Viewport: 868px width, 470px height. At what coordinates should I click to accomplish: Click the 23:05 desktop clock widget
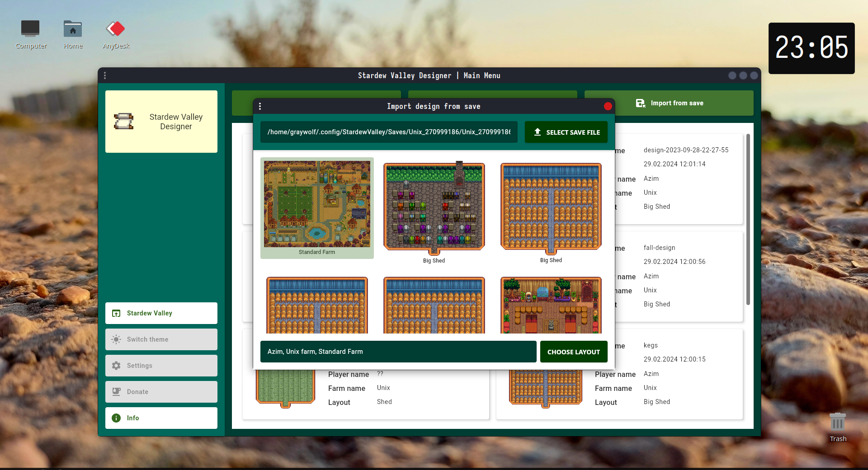pyautogui.click(x=811, y=48)
